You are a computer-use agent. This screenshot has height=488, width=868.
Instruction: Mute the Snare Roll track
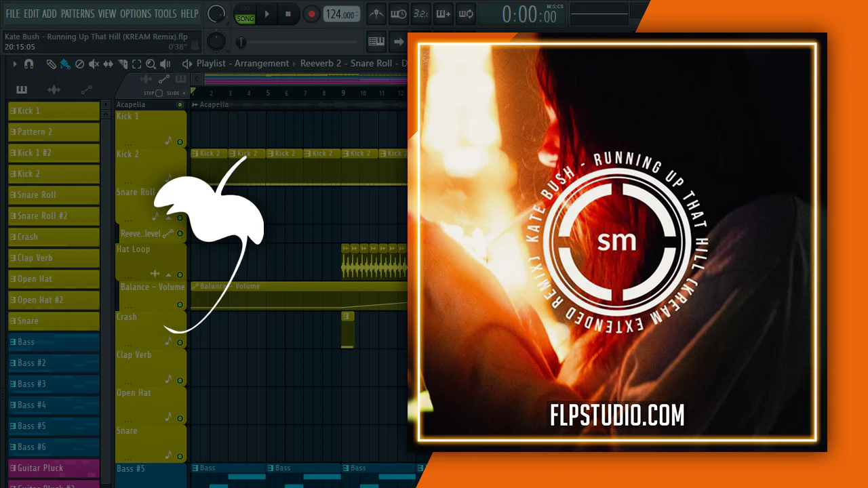coord(180,218)
